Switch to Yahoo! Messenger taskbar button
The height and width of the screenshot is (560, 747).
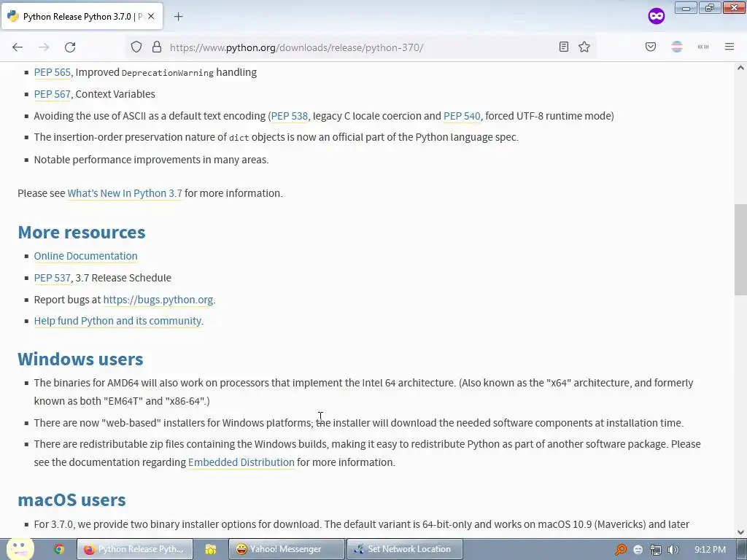[x=286, y=550]
